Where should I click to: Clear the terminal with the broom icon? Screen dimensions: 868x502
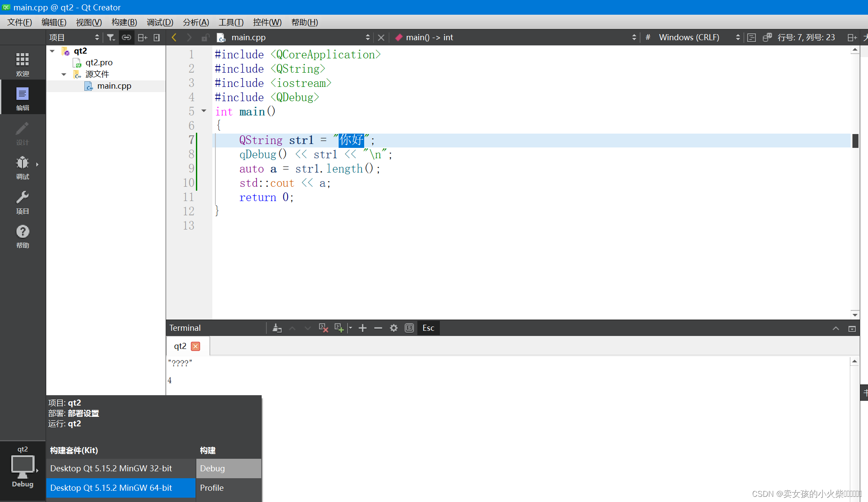(x=277, y=328)
